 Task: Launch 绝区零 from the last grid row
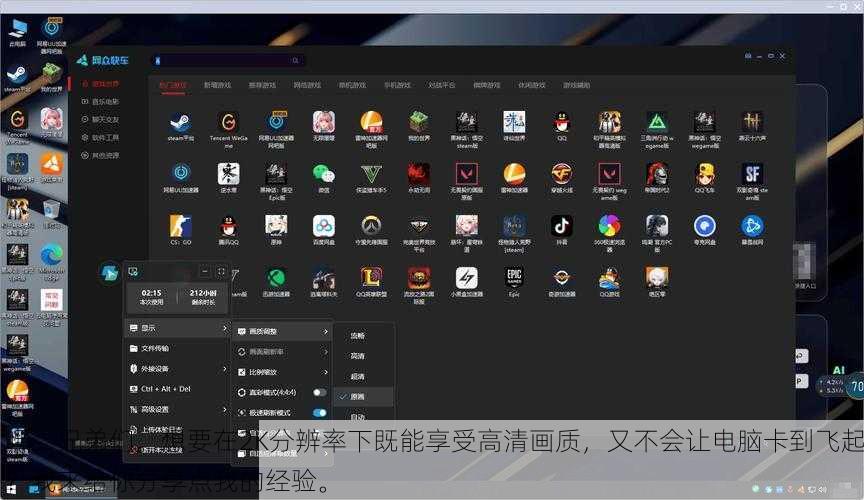[x=657, y=278]
